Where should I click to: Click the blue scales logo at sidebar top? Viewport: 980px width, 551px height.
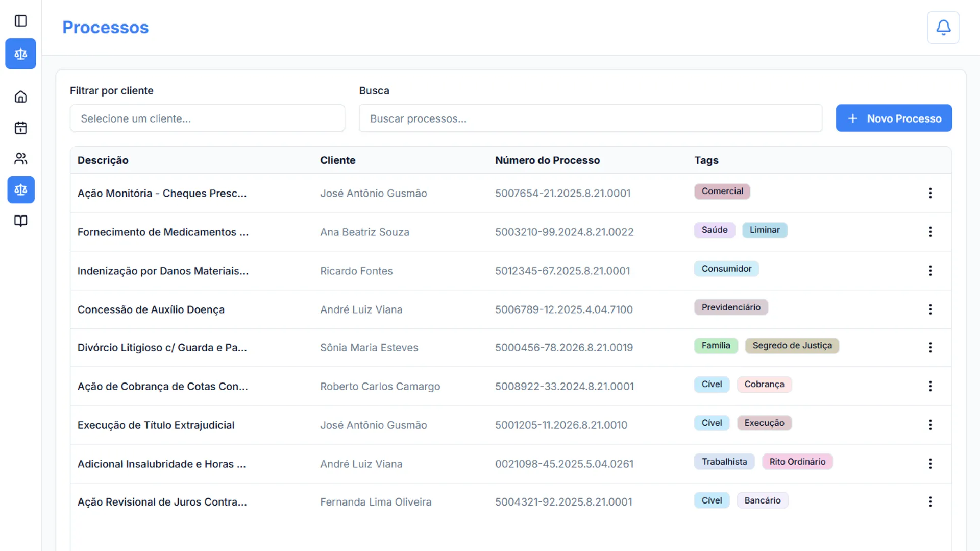tap(20, 54)
